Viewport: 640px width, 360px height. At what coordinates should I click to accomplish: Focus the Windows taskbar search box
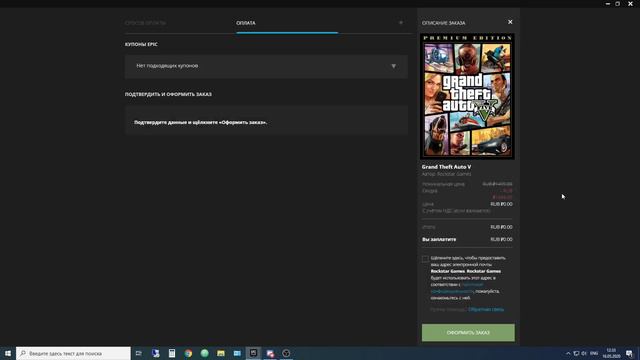73,353
